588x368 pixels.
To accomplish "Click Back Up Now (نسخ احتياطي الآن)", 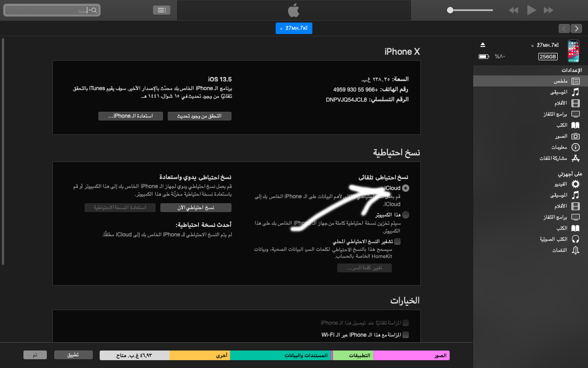I will 196,207.
